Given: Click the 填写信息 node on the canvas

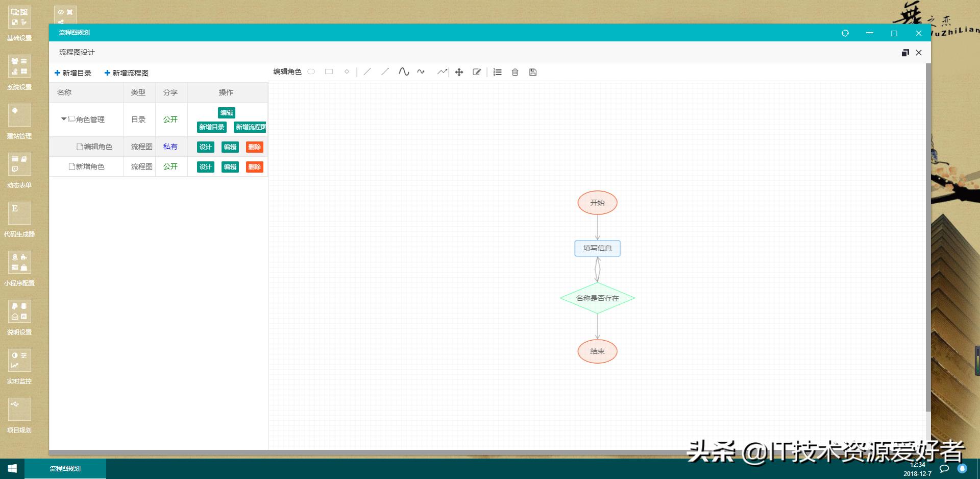Looking at the screenshot, I should 597,248.
